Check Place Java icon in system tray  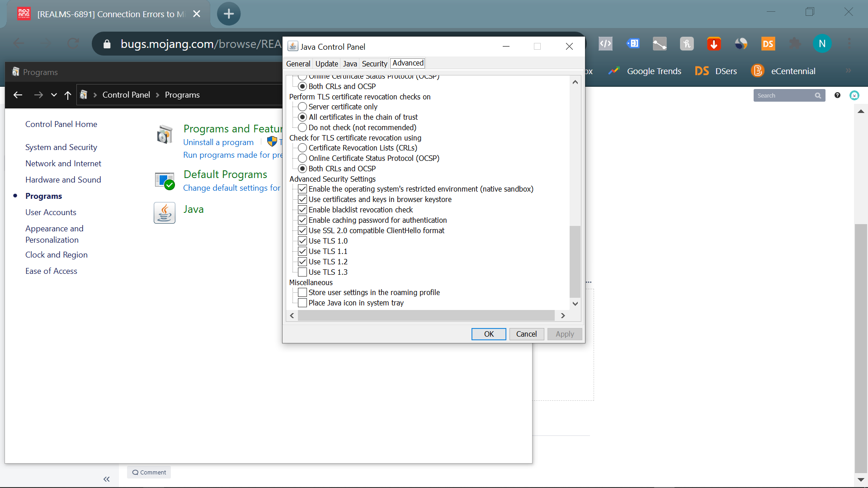pyautogui.click(x=302, y=303)
